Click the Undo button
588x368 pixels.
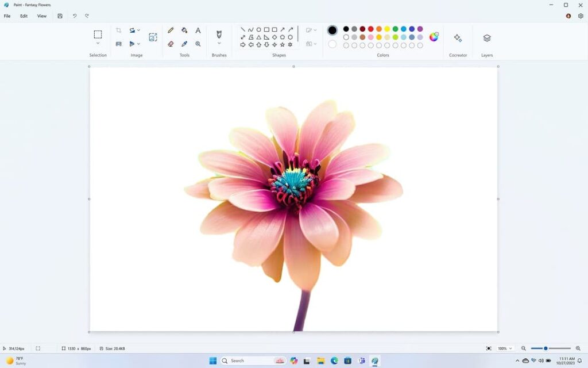tap(74, 16)
